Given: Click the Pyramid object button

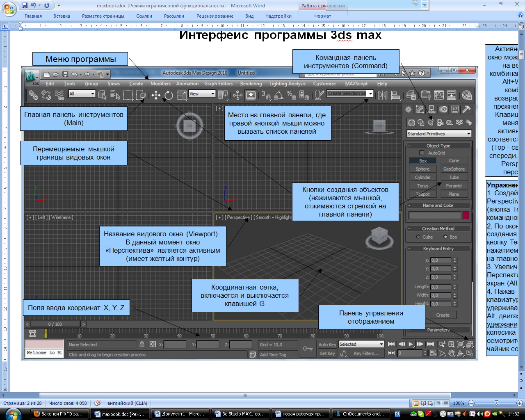Looking at the screenshot, I should (454, 186).
